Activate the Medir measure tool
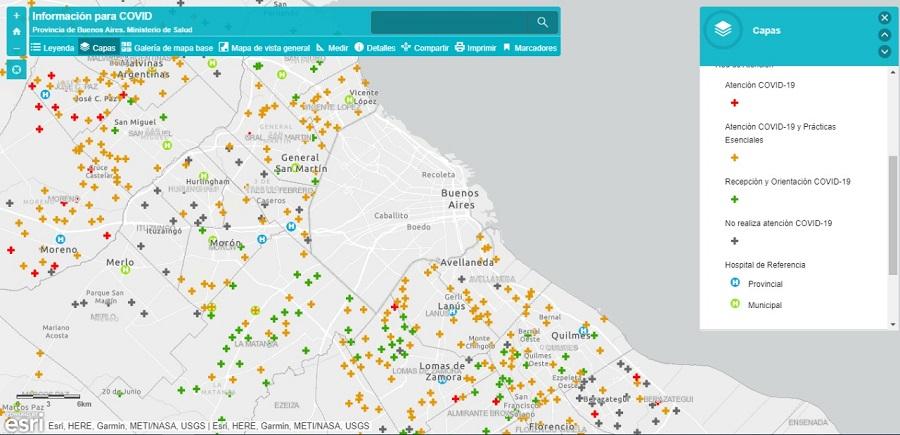 [332, 48]
